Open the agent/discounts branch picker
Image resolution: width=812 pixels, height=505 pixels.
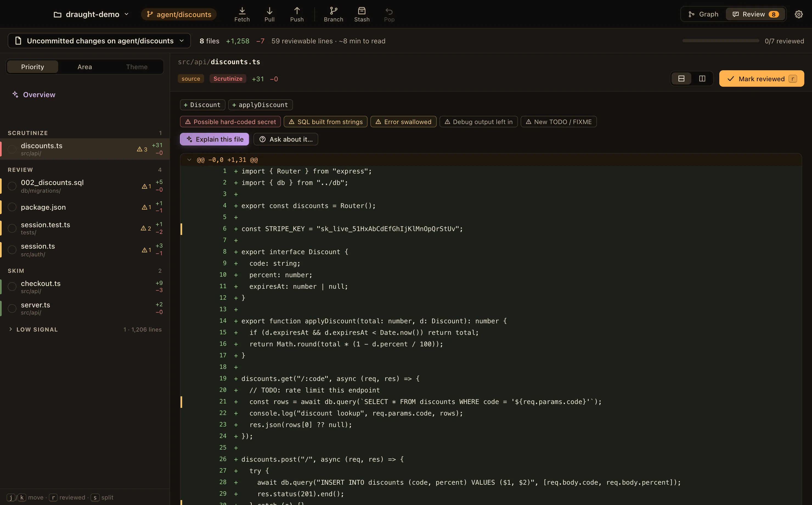(x=179, y=14)
